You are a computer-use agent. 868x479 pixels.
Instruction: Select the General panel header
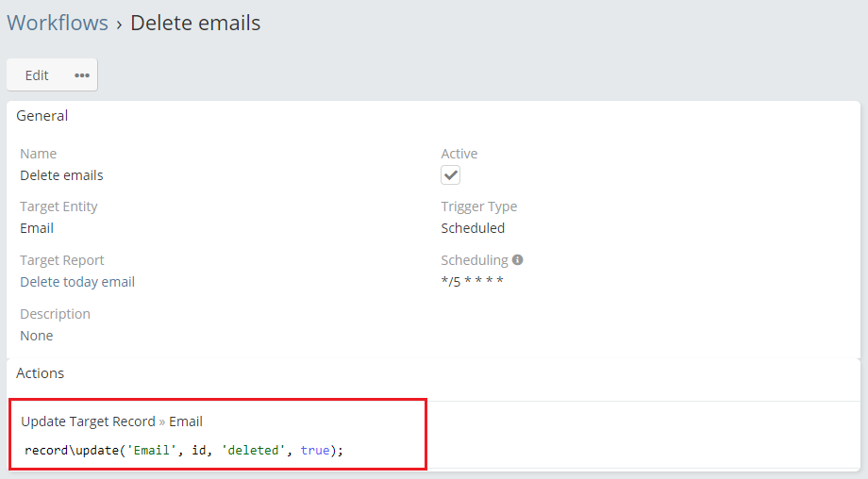click(42, 116)
